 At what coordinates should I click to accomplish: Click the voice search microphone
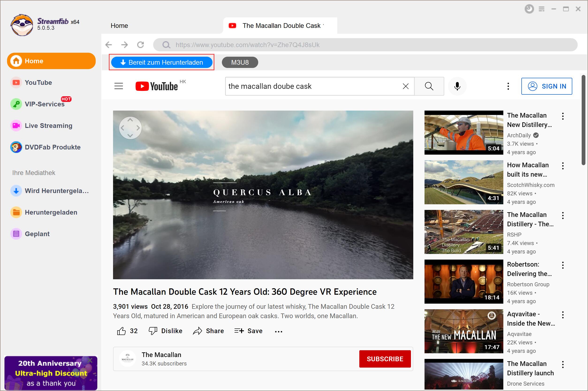coord(457,86)
